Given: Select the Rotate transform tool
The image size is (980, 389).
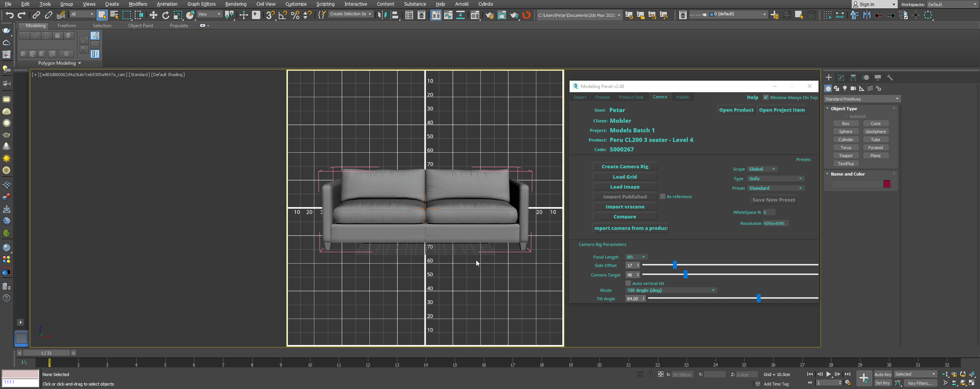Looking at the screenshot, I should point(165,15).
